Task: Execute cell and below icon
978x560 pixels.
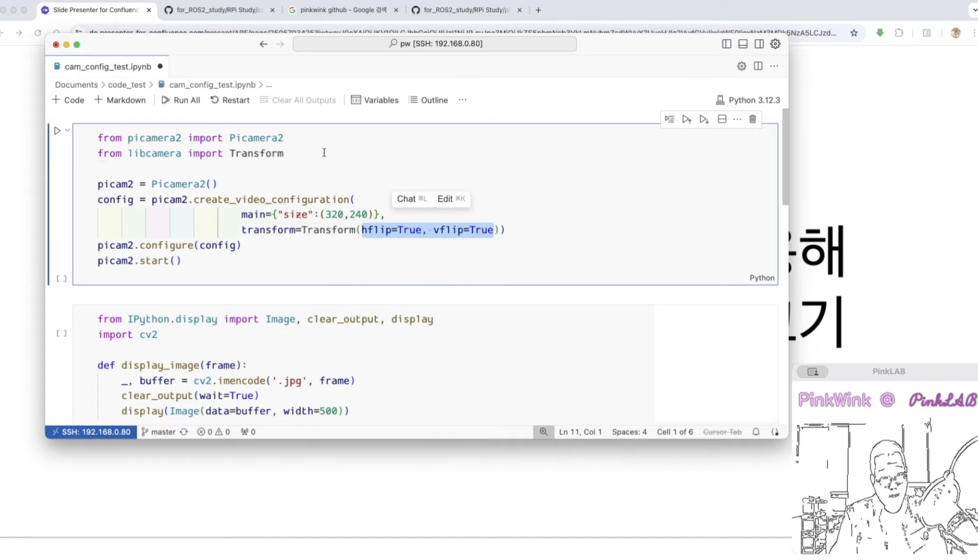Action: [x=704, y=119]
